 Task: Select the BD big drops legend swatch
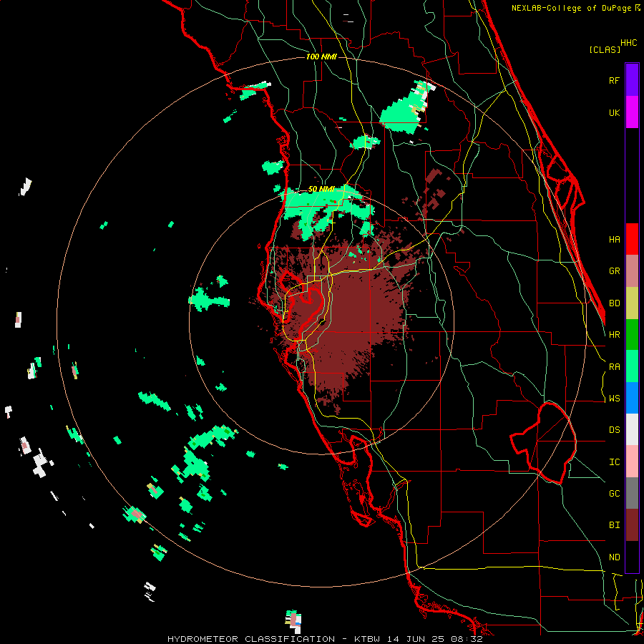632,303
